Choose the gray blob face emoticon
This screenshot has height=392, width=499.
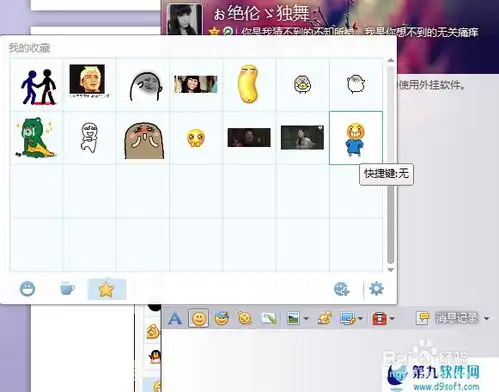point(146,86)
